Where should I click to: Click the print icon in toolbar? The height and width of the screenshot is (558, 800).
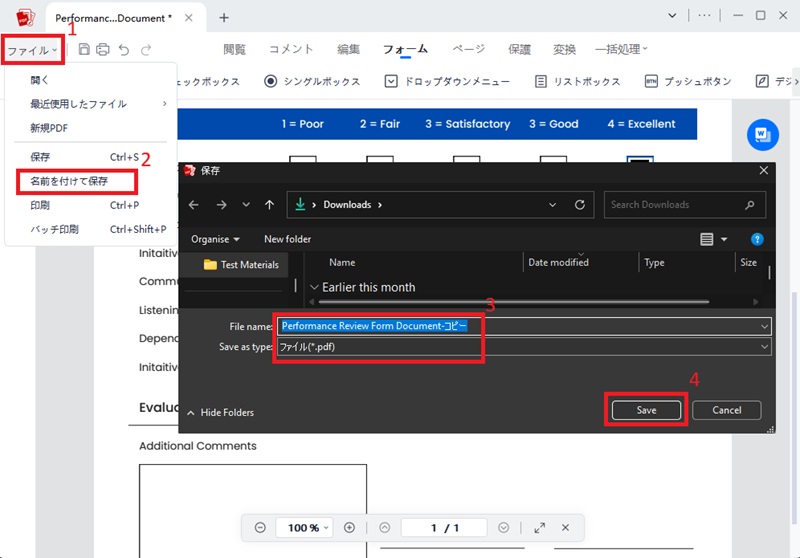pos(103,49)
